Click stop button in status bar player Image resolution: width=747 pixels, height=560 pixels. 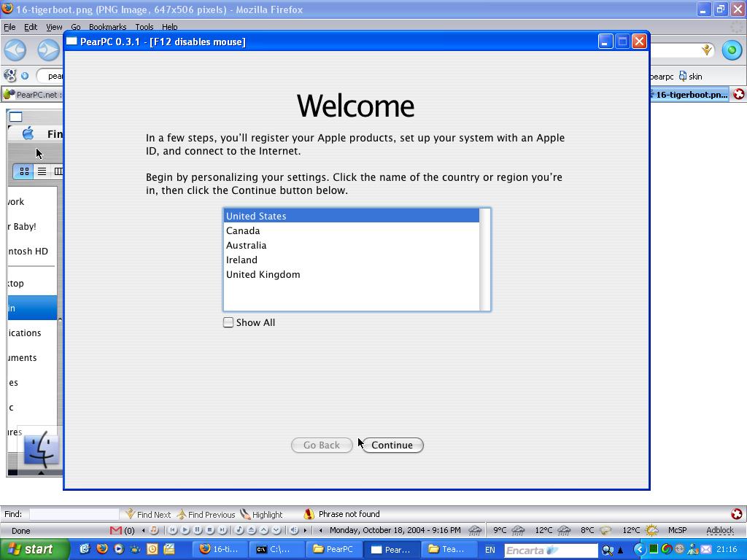coord(210,530)
